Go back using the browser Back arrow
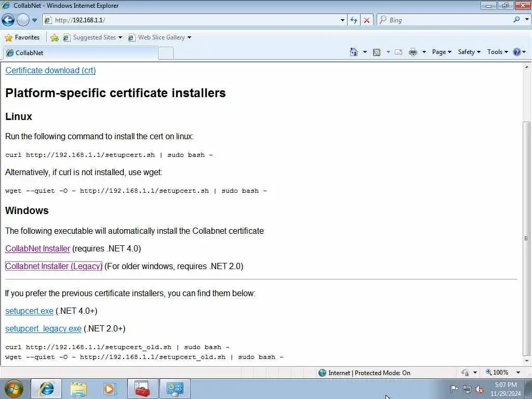 (8, 20)
